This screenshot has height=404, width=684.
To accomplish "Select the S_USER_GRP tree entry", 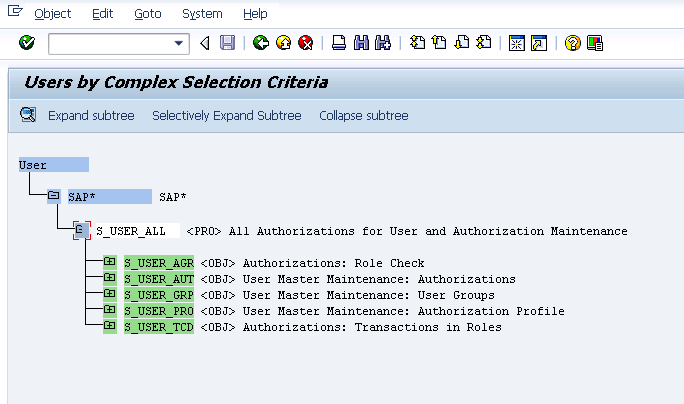I will coord(159,295).
